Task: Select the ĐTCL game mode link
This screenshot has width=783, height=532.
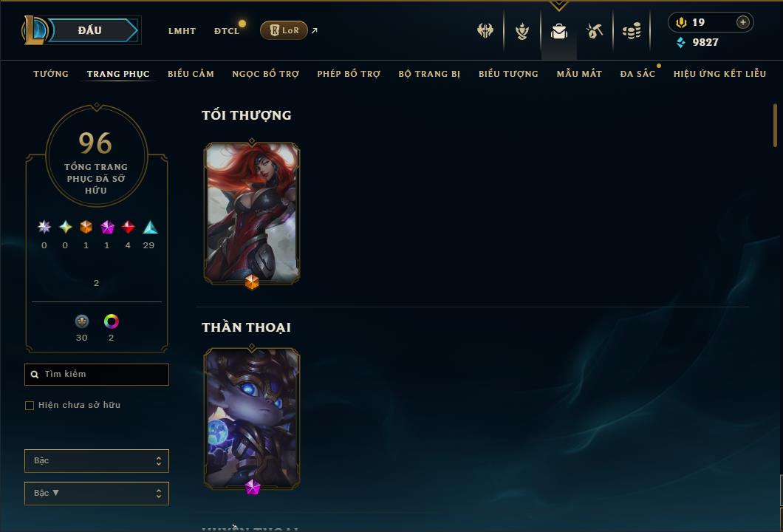Action: [x=227, y=31]
